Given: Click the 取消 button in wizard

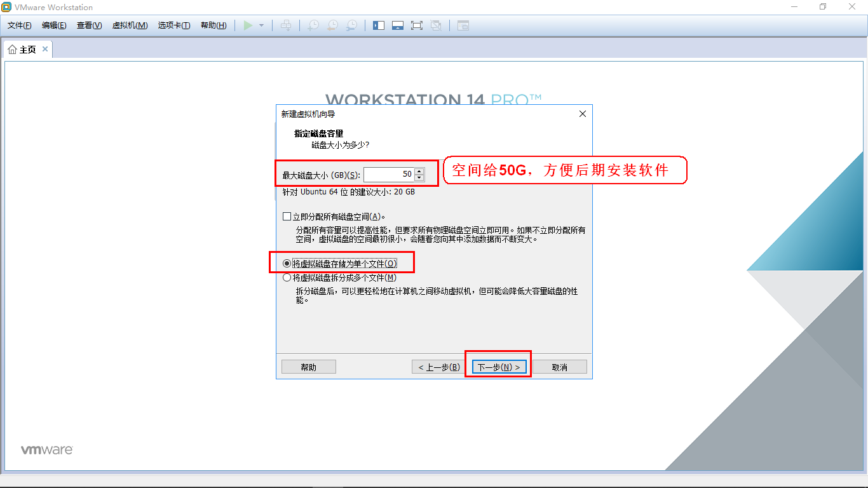Looking at the screenshot, I should coord(559,367).
